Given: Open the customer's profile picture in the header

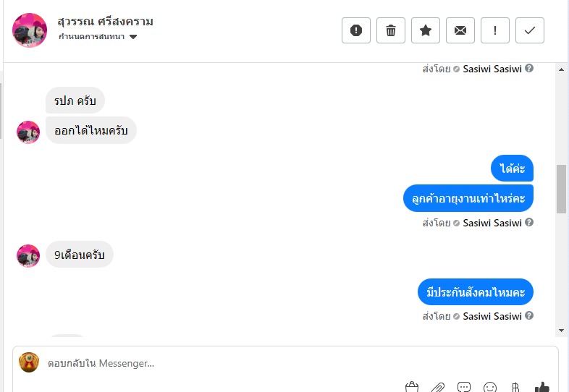Looking at the screenshot, I should pyautogui.click(x=30, y=30).
